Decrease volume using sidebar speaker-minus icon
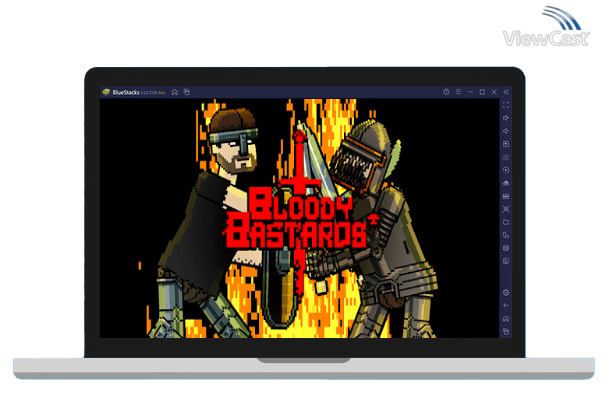 pos(506,131)
